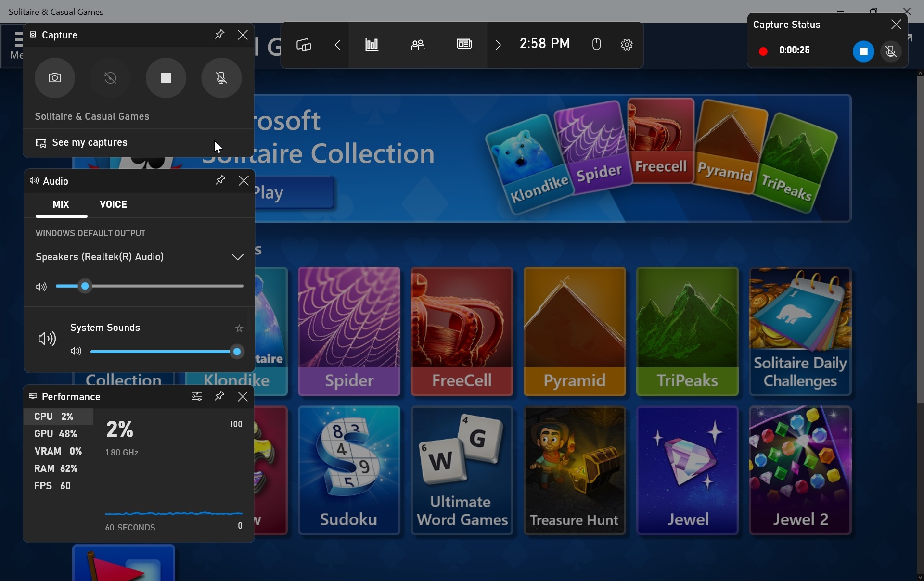Switch to the VOICE tab
Screen dimensions: 924x581
[x=113, y=204]
